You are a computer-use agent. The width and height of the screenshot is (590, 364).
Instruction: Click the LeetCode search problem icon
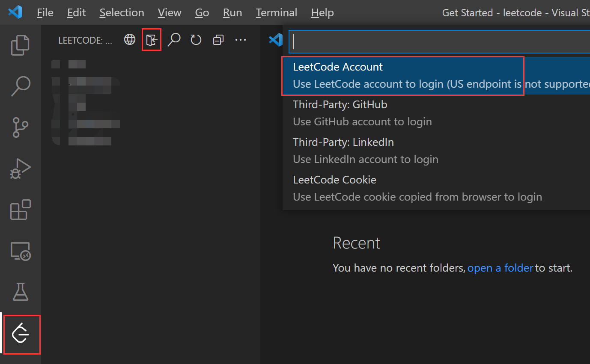(x=174, y=40)
